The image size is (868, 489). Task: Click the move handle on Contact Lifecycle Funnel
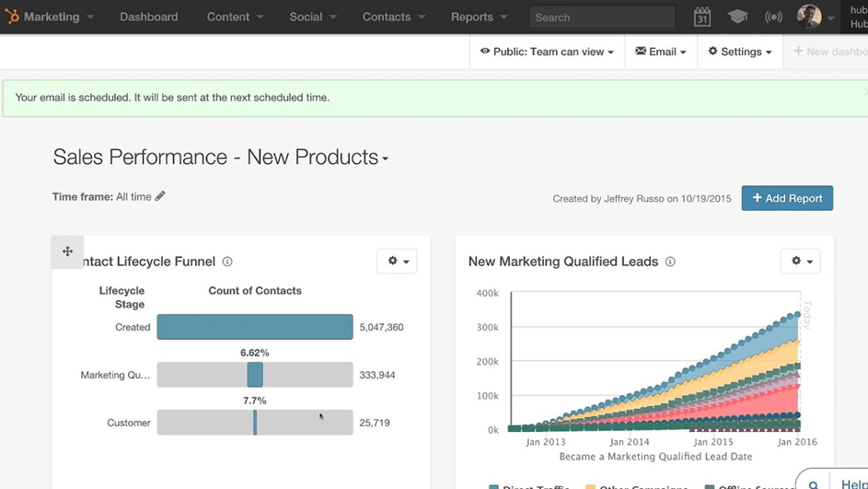coord(67,251)
